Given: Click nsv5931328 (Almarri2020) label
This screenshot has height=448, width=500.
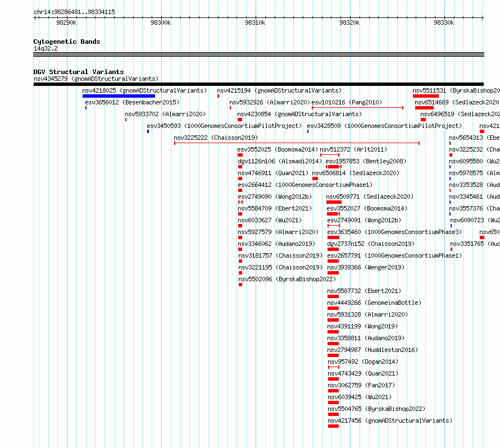Looking at the screenshot, I should (367, 314).
